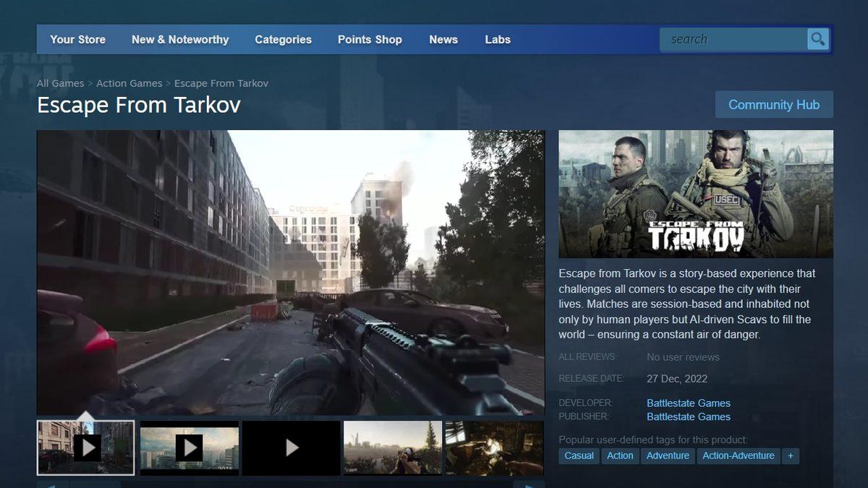This screenshot has width=868, height=488.
Task: Select the Casual tag
Action: coord(579,455)
